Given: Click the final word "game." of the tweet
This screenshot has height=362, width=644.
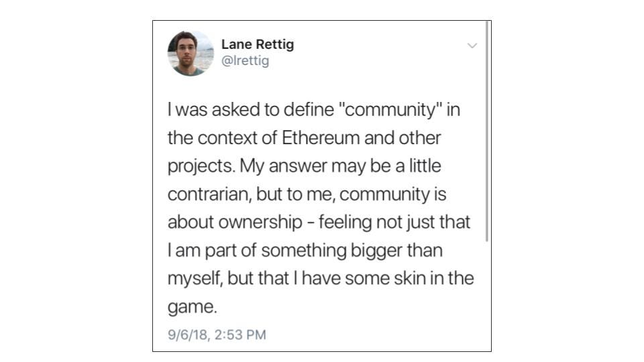Looking at the screenshot, I should 192,308.
